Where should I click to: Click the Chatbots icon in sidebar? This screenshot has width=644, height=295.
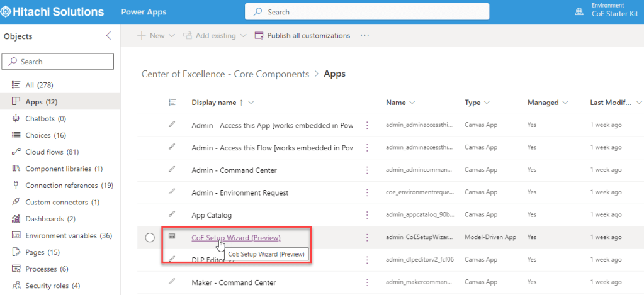pyautogui.click(x=16, y=118)
